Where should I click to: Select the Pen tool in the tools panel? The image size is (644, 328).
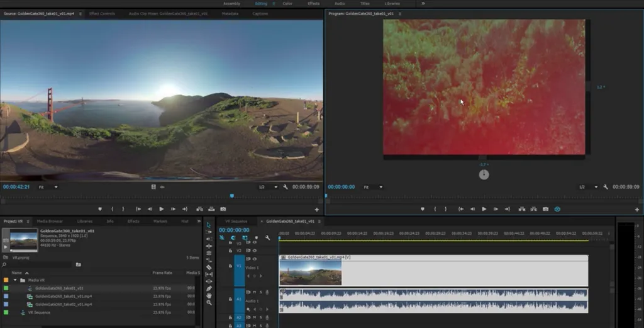pos(209,288)
